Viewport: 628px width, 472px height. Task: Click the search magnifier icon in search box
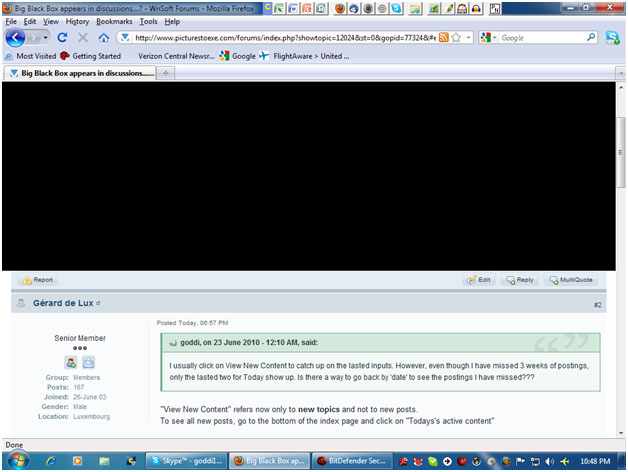coord(591,38)
